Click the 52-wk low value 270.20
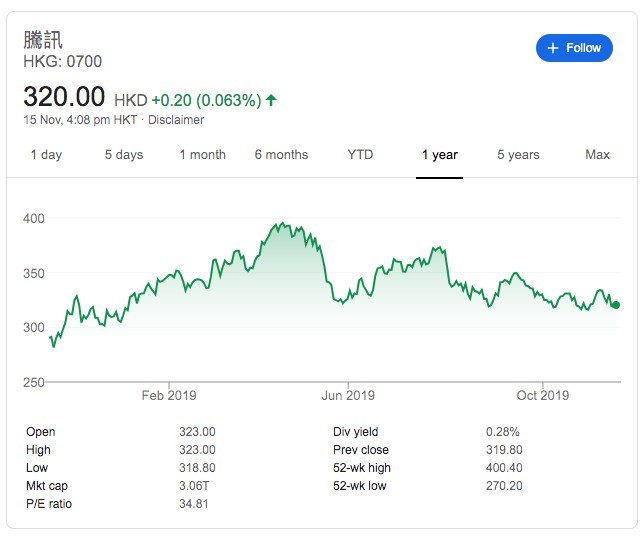Viewport: 644px width, 536px height. pos(504,486)
